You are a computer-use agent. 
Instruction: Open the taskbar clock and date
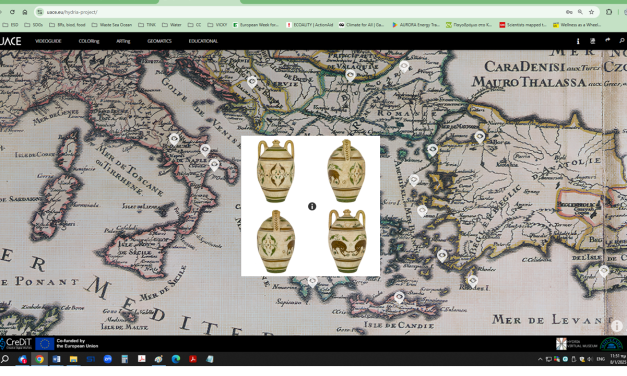(x=618, y=359)
